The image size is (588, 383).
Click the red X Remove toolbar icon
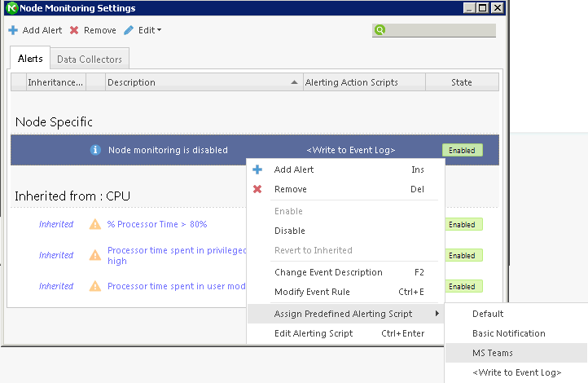pos(74,31)
